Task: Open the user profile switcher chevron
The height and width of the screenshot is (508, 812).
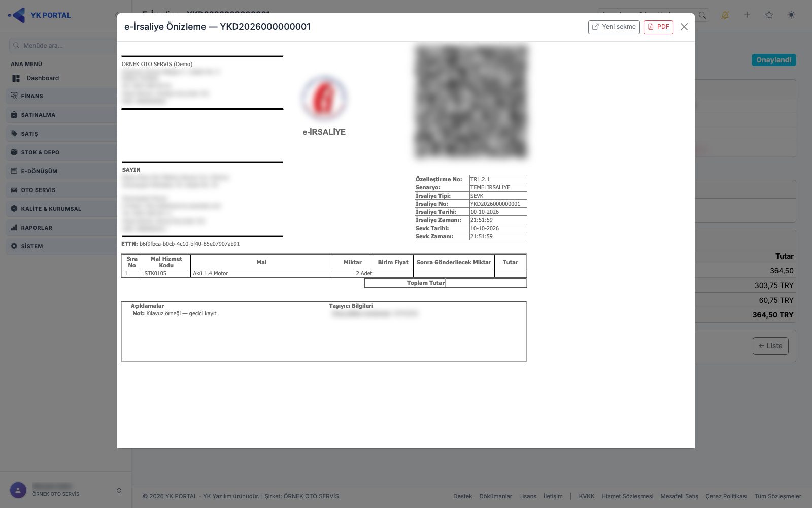Action: click(119, 490)
